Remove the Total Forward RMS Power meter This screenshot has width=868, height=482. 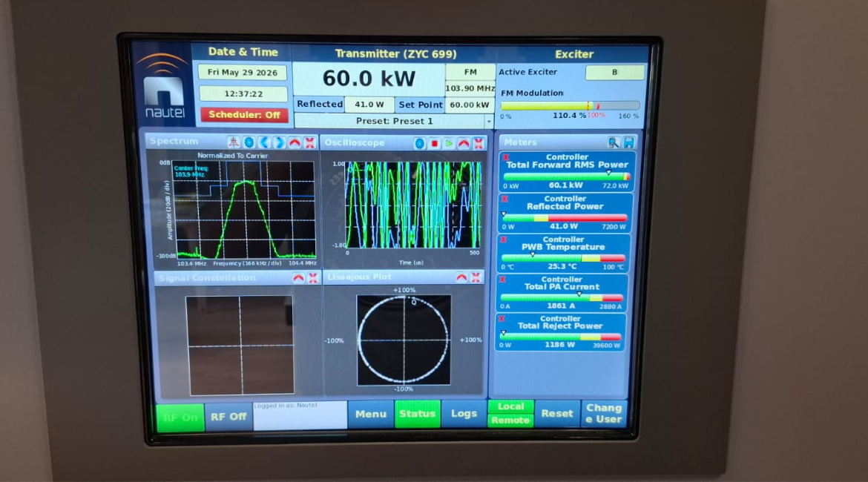(505, 158)
